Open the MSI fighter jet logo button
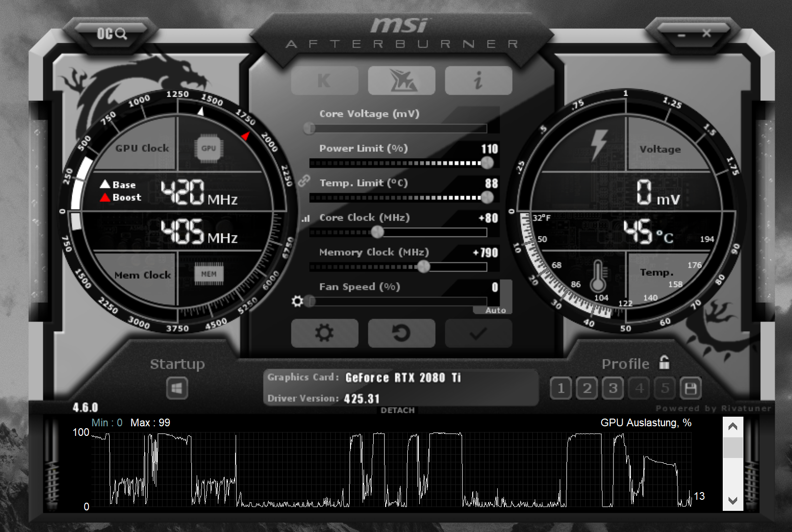The image size is (792, 532). [402, 80]
